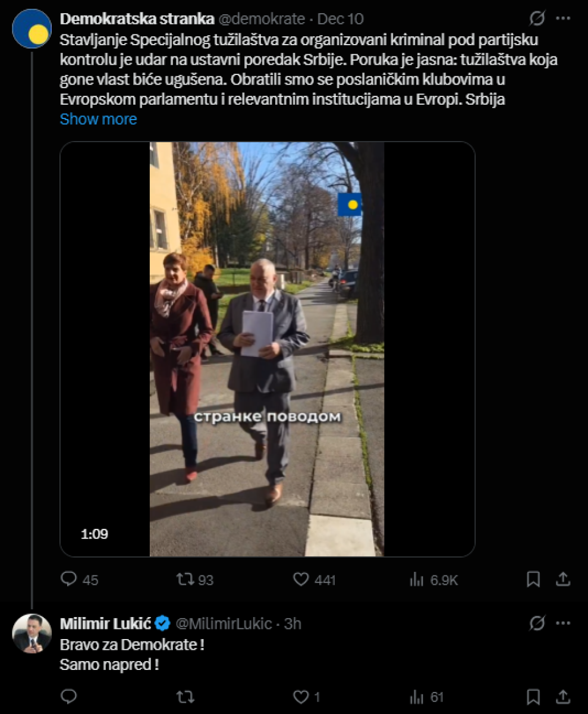Play the 1:09 video
This screenshot has height=714, width=588.
tap(267, 349)
